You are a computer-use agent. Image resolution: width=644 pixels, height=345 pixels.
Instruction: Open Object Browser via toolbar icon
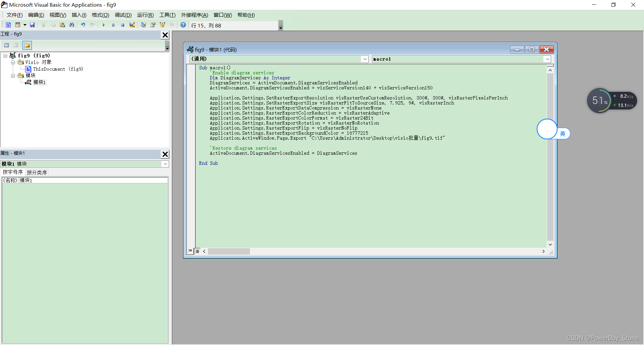coord(162,25)
